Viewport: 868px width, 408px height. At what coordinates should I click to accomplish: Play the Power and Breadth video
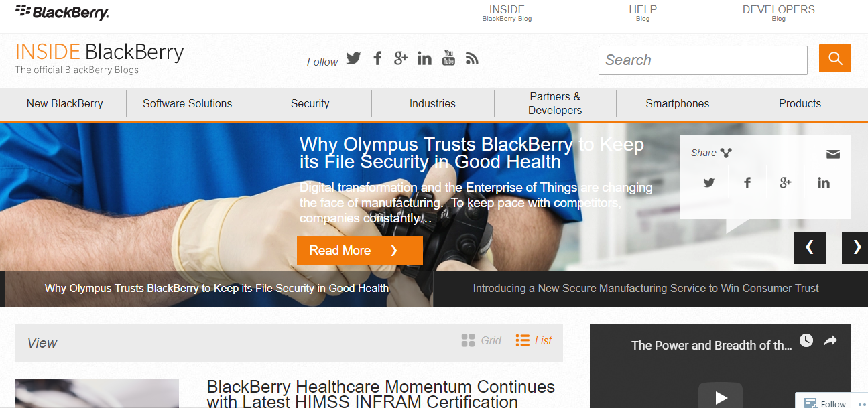tap(721, 397)
